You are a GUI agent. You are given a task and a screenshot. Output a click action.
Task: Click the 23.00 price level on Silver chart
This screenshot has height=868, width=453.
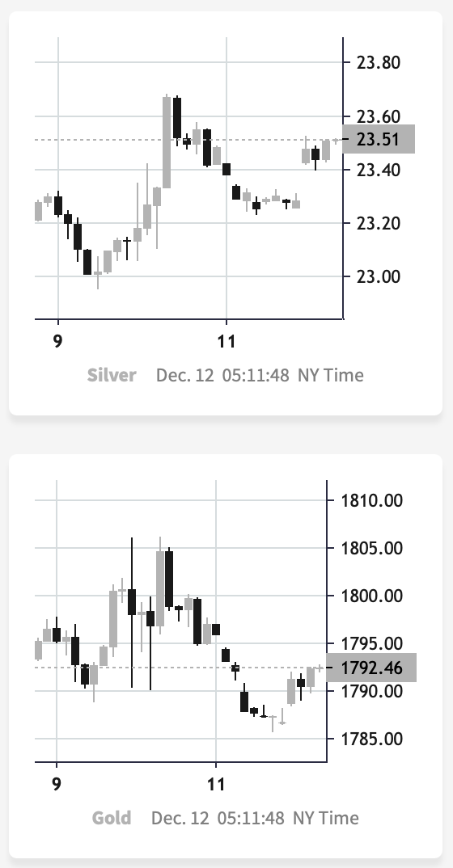[379, 276]
